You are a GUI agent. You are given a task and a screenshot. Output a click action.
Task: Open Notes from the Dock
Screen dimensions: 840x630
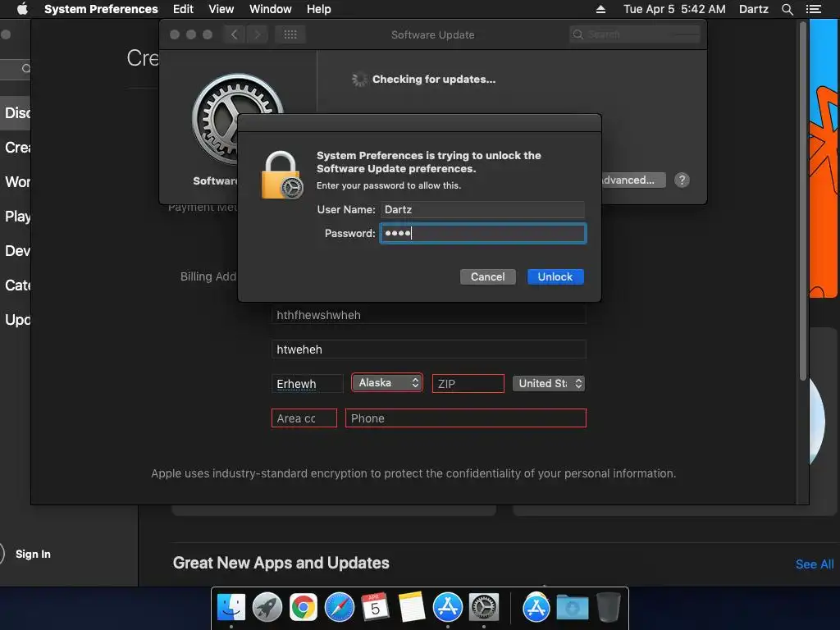[412, 608]
